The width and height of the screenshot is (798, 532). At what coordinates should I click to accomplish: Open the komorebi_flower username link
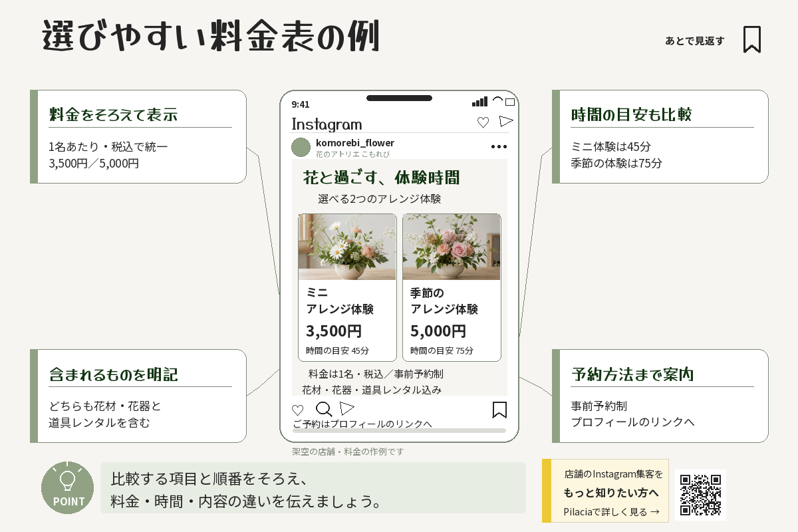pos(355,143)
